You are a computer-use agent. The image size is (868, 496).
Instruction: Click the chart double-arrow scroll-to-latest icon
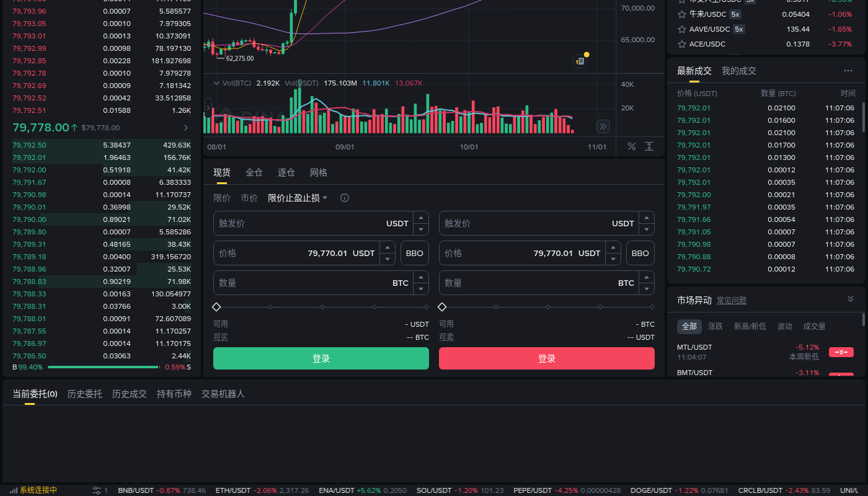(603, 126)
